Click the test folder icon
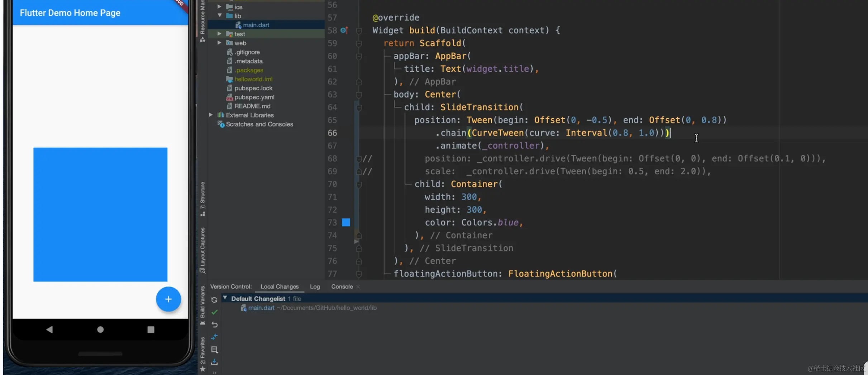The width and height of the screenshot is (868, 375). (229, 34)
